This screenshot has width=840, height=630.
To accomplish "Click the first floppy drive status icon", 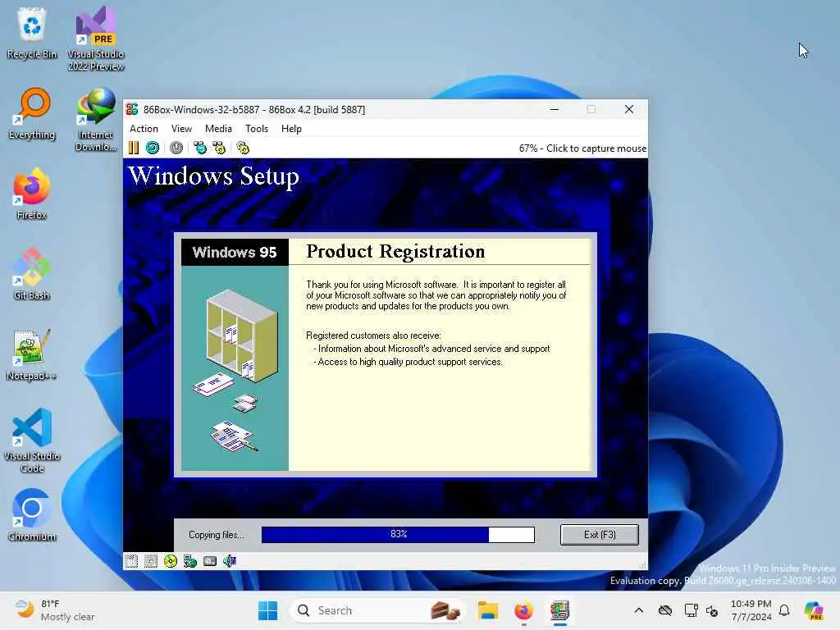I will [x=131, y=561].
